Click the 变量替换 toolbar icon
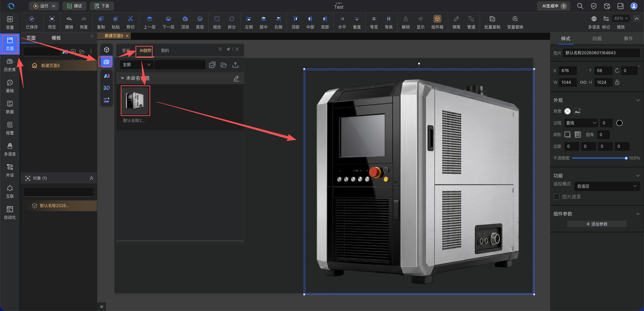 (515, 22)
